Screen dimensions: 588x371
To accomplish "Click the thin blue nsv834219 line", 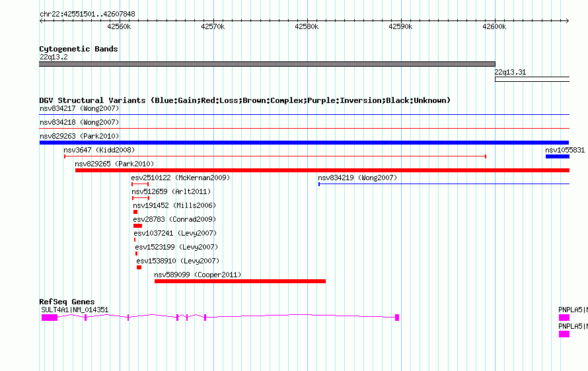I will click(x=444, y=184).
